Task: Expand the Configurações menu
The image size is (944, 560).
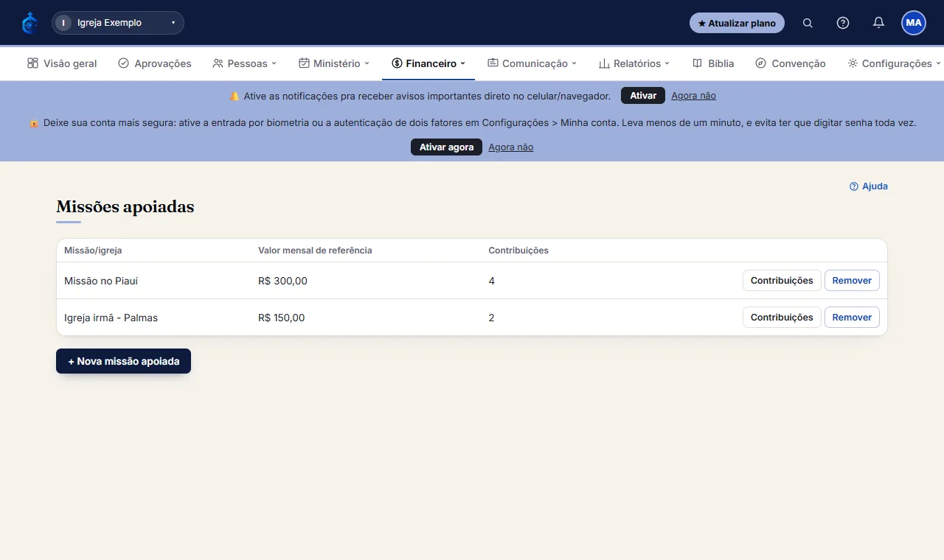Action: click(x=895, y=63)
